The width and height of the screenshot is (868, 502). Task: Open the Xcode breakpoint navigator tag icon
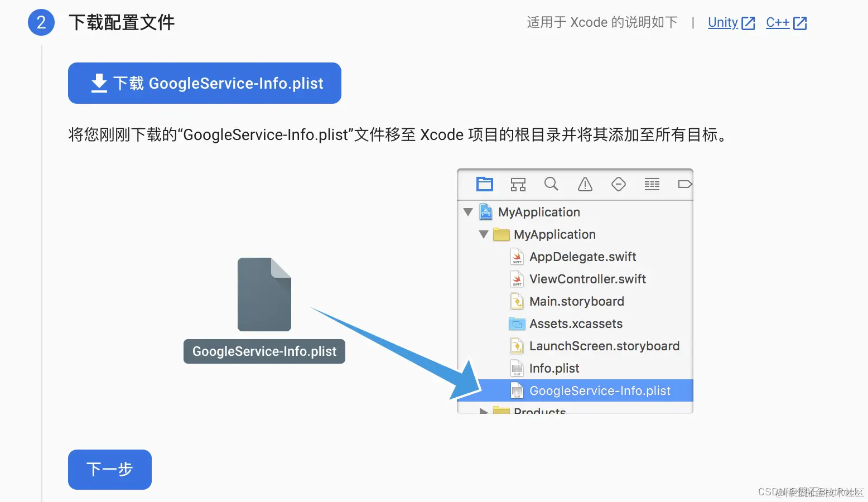point(685,184)
